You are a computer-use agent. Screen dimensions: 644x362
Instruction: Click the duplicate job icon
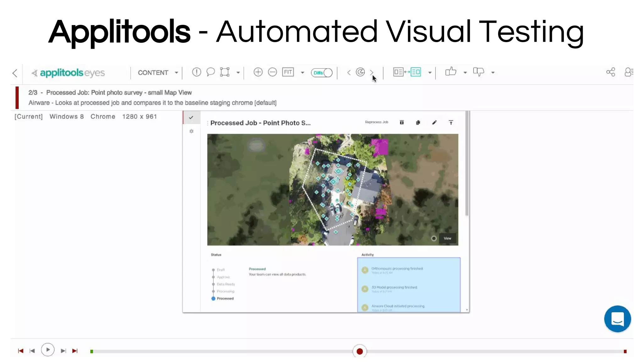pyautogui.click(x=418, y=122)
